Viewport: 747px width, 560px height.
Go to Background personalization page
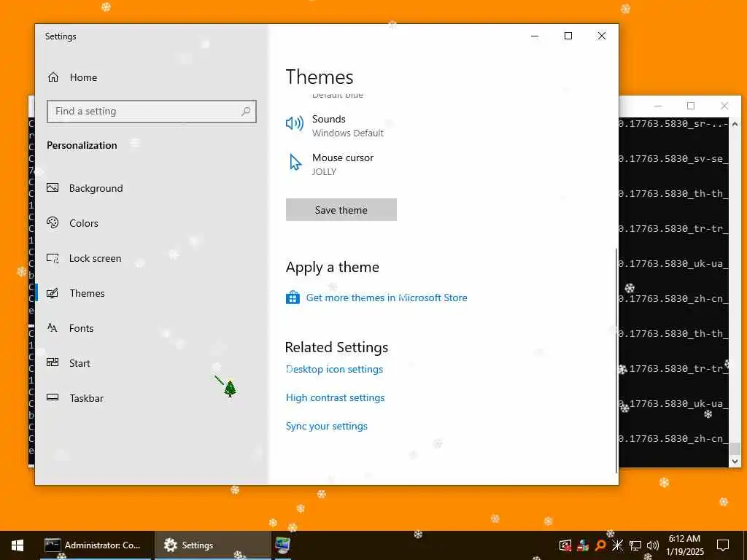click(x=96, y=188)
